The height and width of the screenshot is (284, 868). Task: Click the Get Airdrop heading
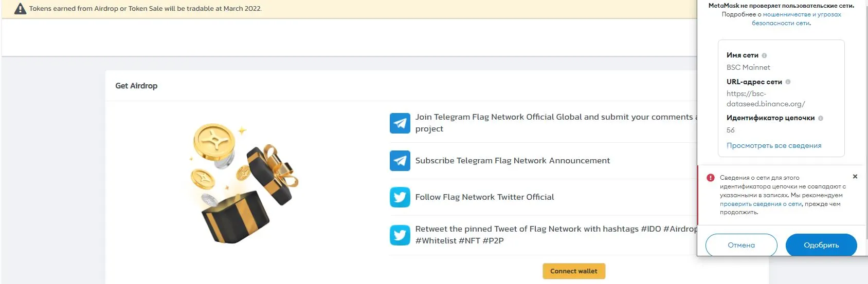[x=136, y=86]
